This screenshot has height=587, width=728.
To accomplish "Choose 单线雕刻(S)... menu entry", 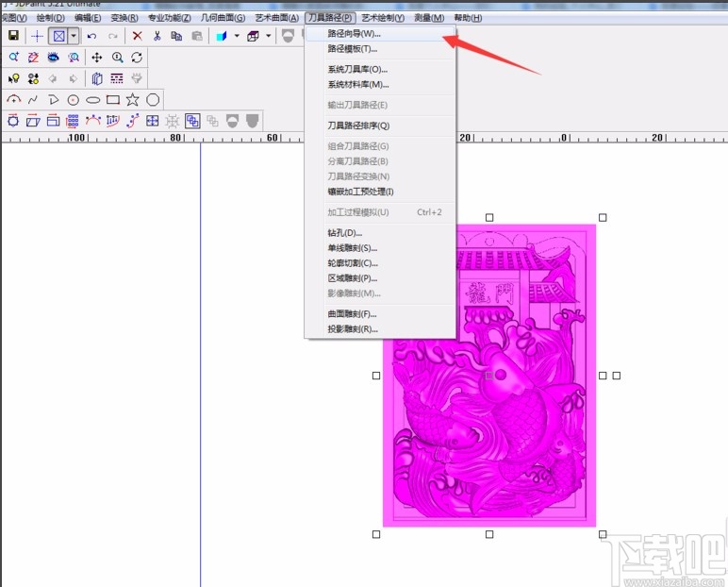I will pos(380,248).
